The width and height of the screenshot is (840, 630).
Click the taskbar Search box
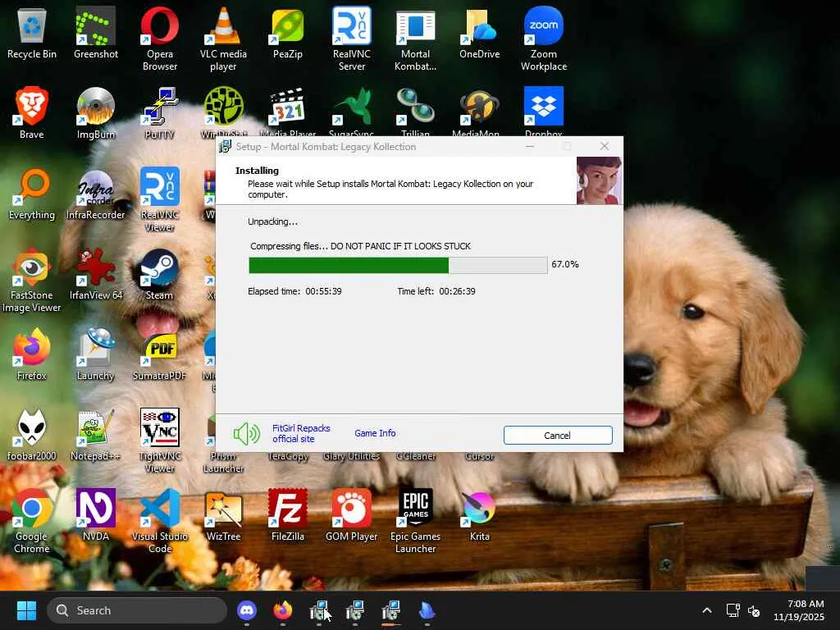tap(137, 610)
